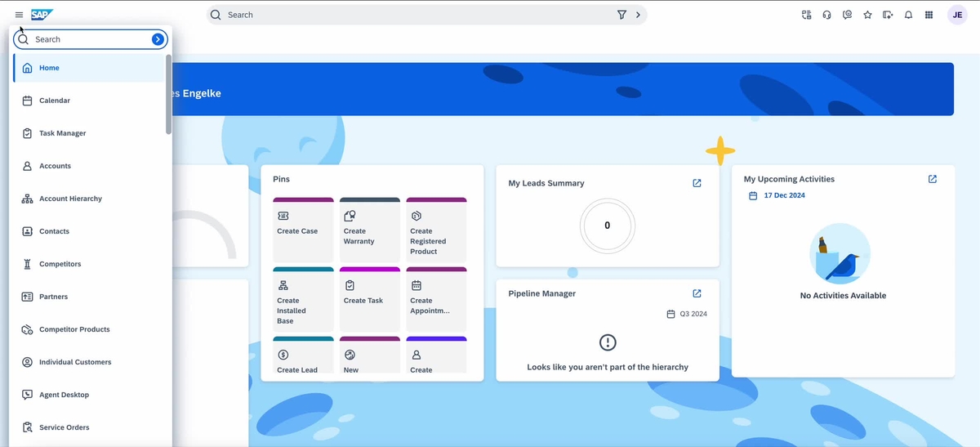980x447 pixels.
Task: Click the leads count circle showing 0
Action: (x=607, y=226)
